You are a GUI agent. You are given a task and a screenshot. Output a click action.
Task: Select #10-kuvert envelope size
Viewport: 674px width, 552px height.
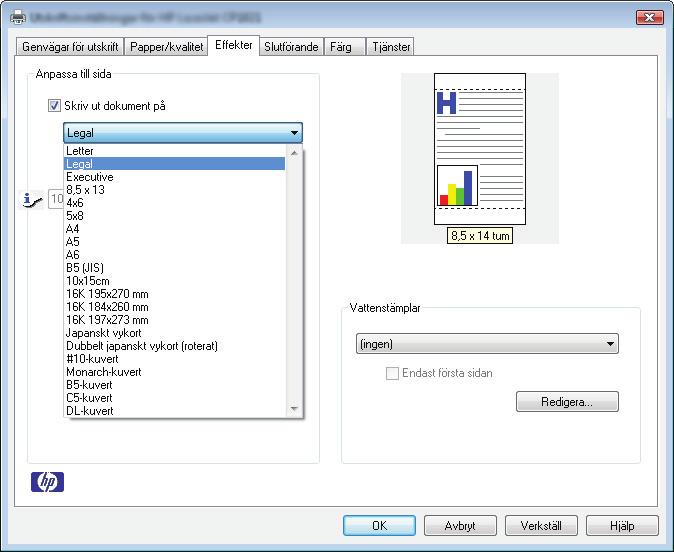click(175, 359)
